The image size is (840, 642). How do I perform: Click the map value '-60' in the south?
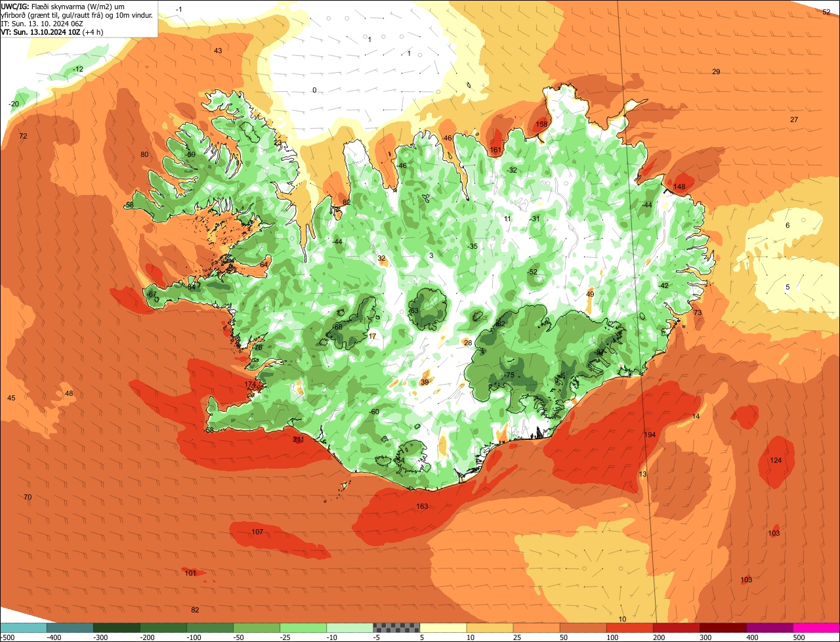coord(374,412)
